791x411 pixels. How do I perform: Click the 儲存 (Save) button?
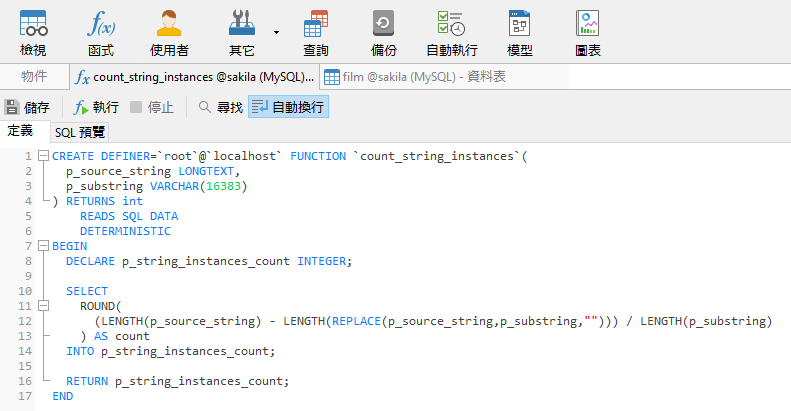[x=28, y=107]
